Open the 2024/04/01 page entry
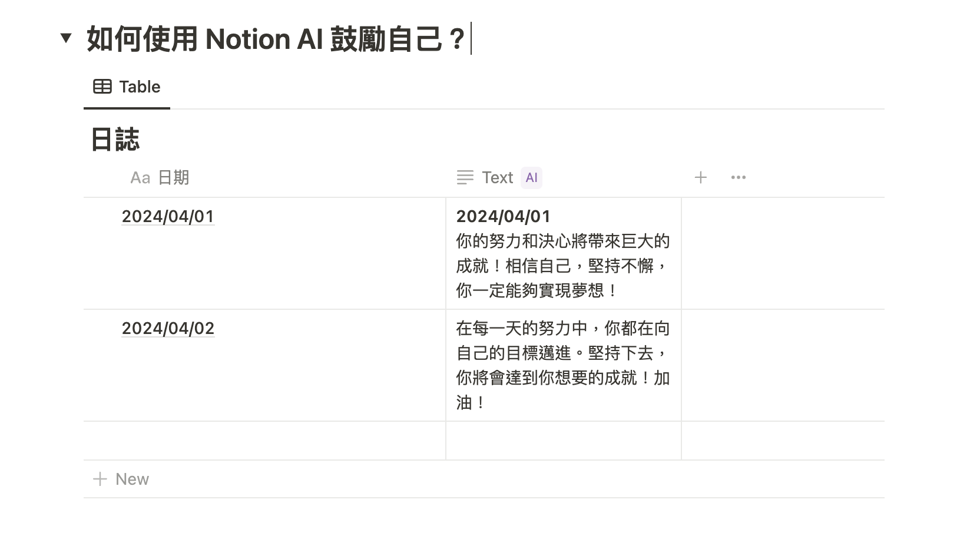 click(x=168, y=216)
